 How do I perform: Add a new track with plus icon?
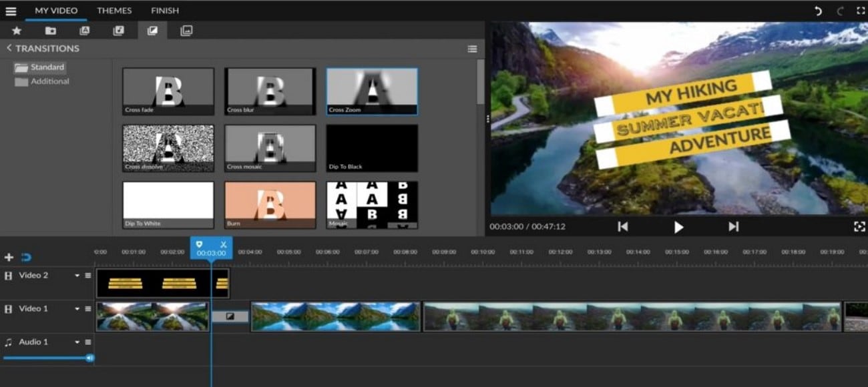click(x=9, y=257)
